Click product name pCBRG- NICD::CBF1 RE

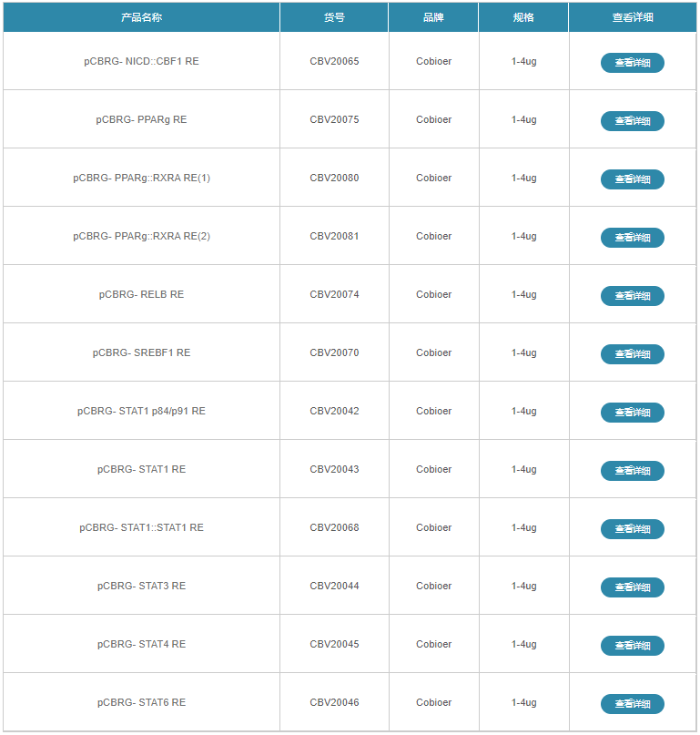point(141,62)
